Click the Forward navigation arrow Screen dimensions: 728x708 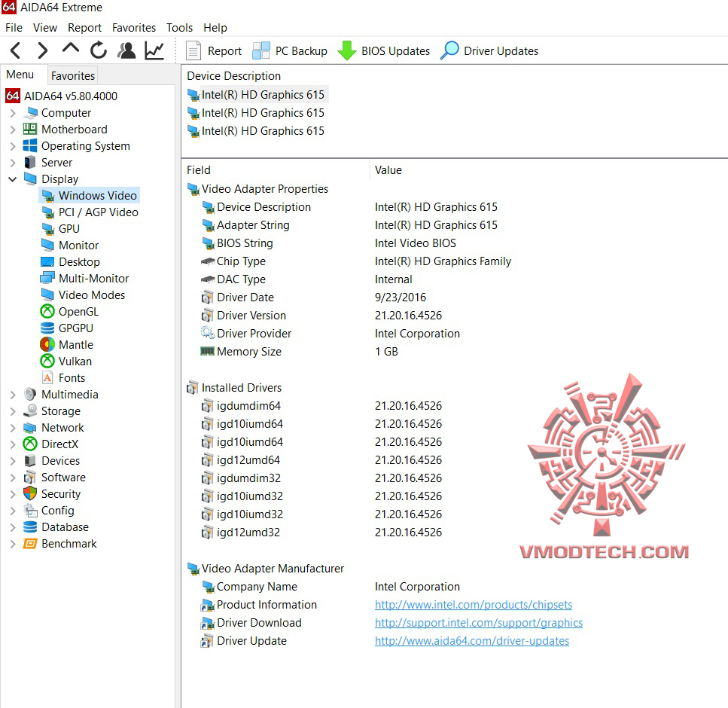point(43,50)
